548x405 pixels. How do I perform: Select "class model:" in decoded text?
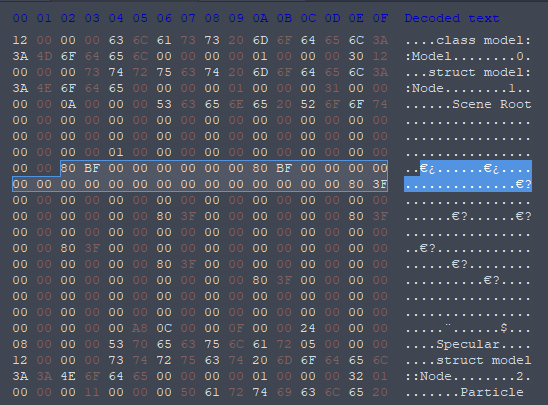[484, 40]
